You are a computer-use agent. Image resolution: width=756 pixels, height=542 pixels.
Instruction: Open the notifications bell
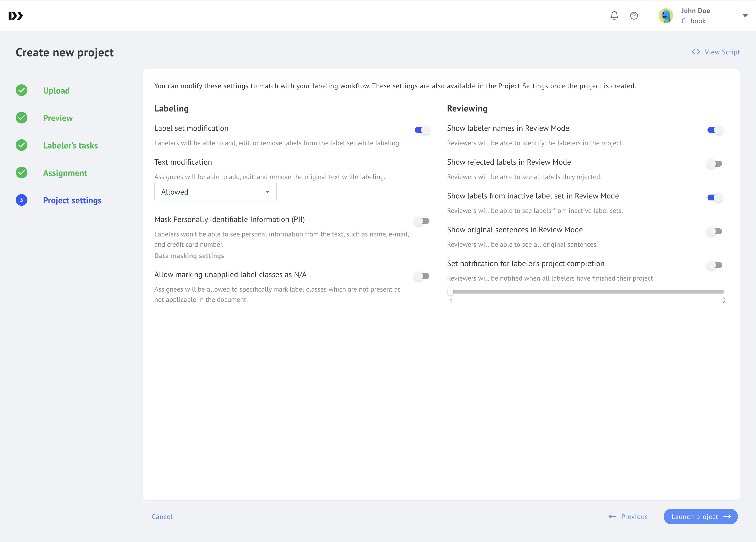point(614,16)
